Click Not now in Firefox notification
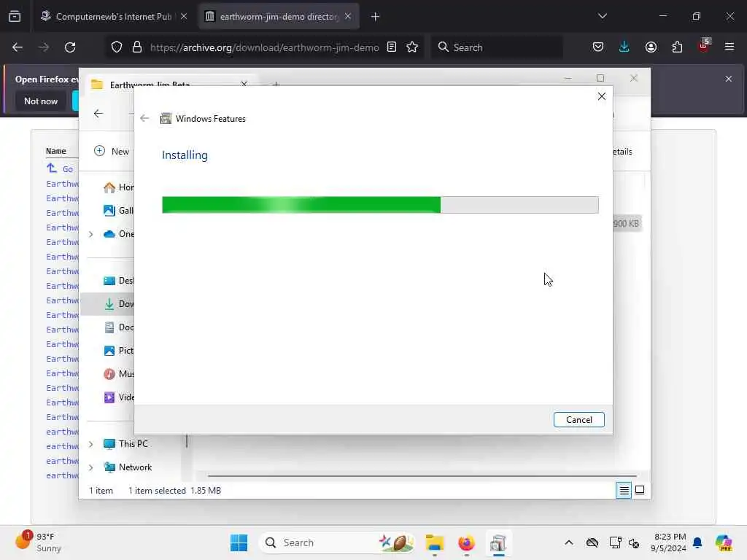Viewport: 747px width, 560px height. pos(41,101)
